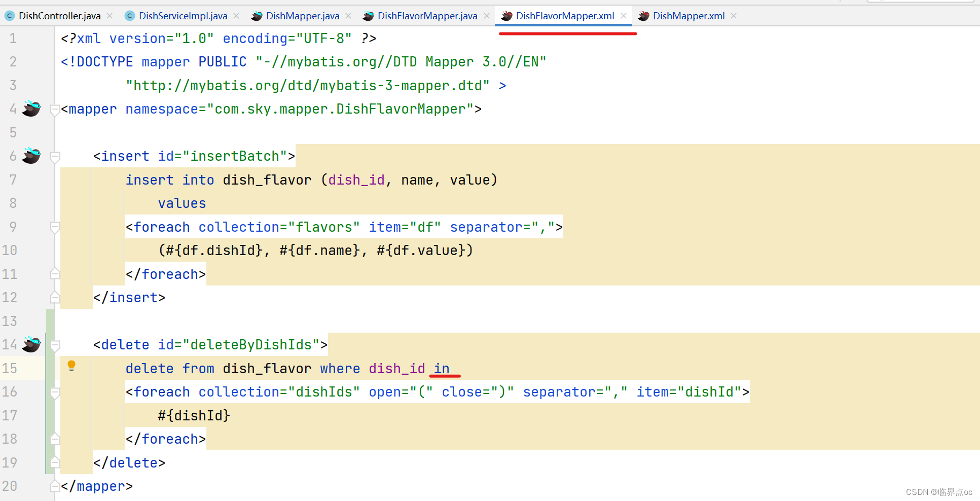Click the namespace value com.sky.mapper.DishFlavorMapper
Screen dimensions: 980x501
pyautogui.click(x=340, y=109)
